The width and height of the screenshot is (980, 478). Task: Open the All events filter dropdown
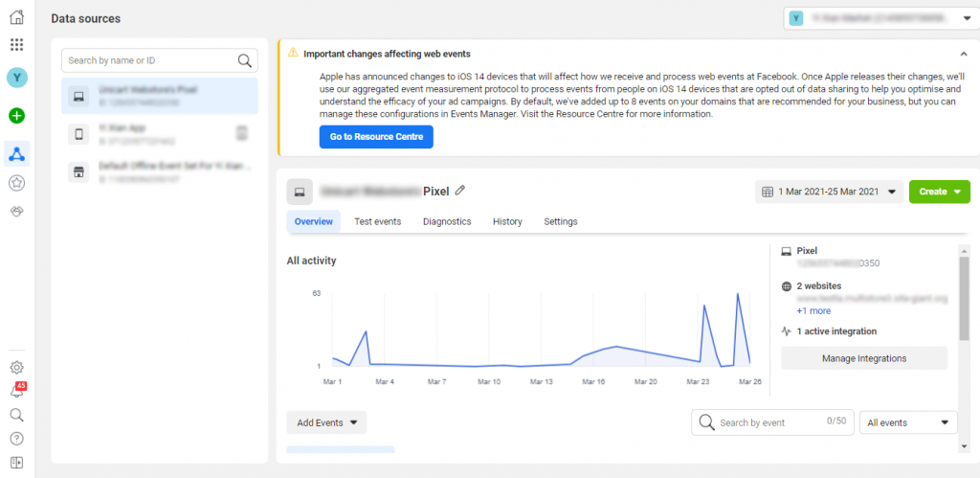coord(908,422)
